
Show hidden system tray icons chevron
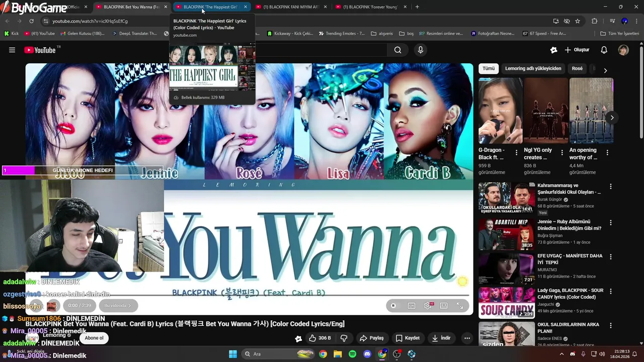click(562, 354)
